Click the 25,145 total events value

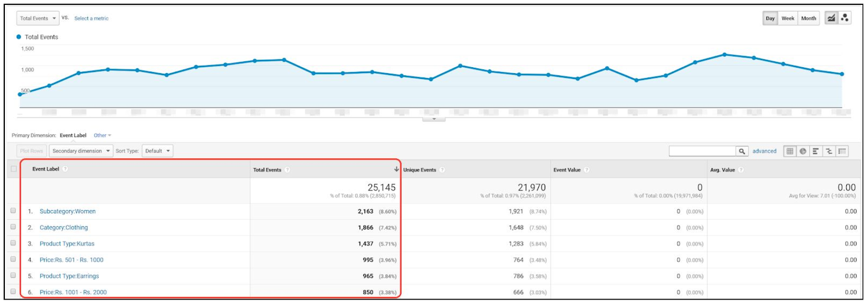[381, 187]
